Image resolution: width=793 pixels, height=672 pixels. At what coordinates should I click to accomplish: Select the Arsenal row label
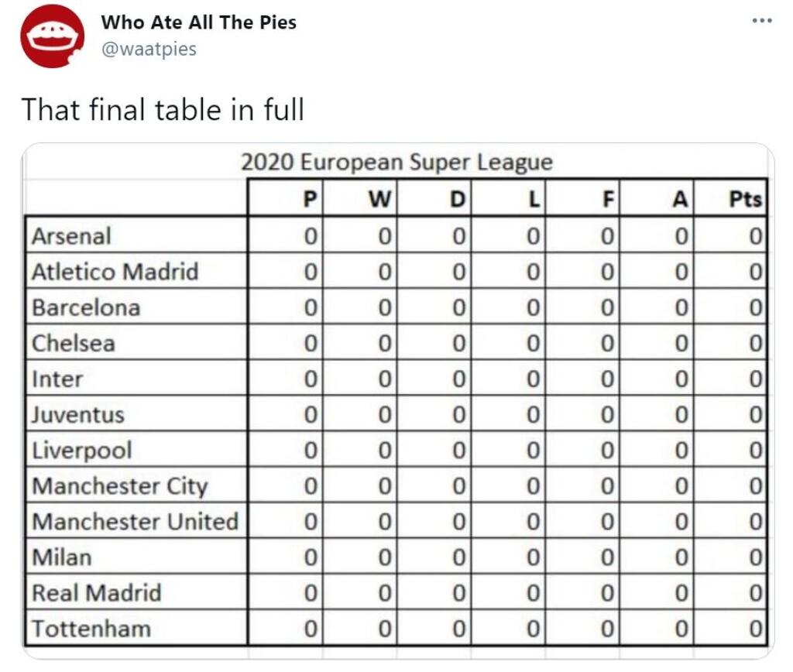click(136, 235)
